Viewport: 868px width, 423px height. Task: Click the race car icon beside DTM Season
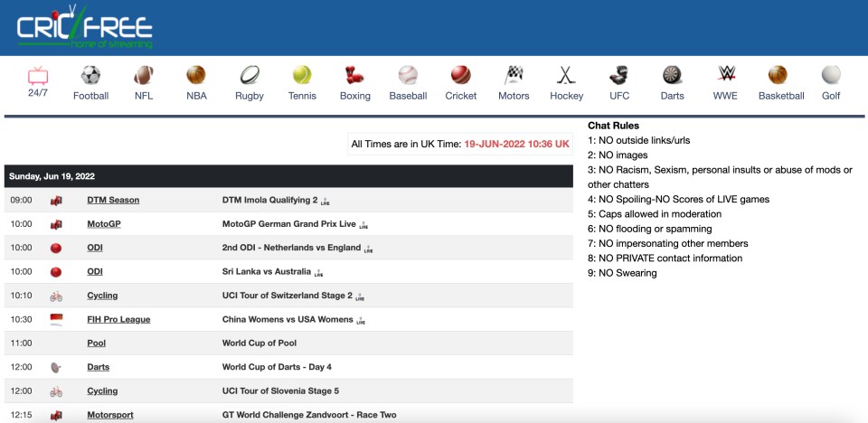point(56,201)
